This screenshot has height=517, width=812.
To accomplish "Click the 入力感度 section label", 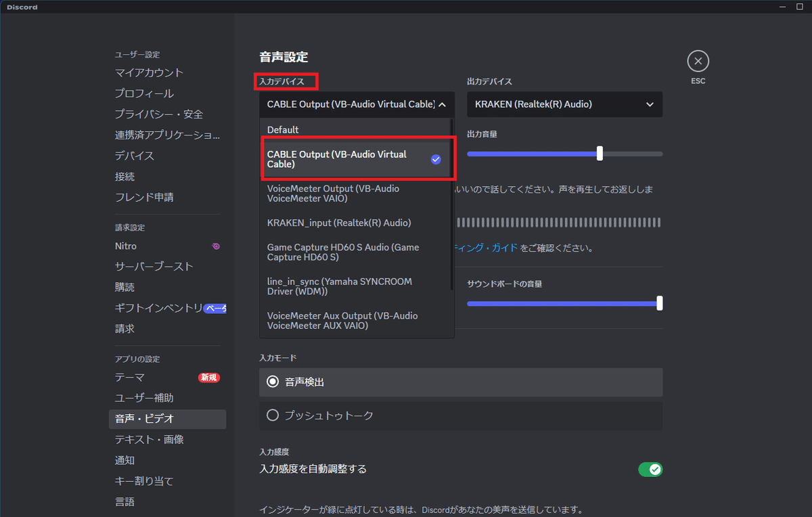I will tap(274, 451).
